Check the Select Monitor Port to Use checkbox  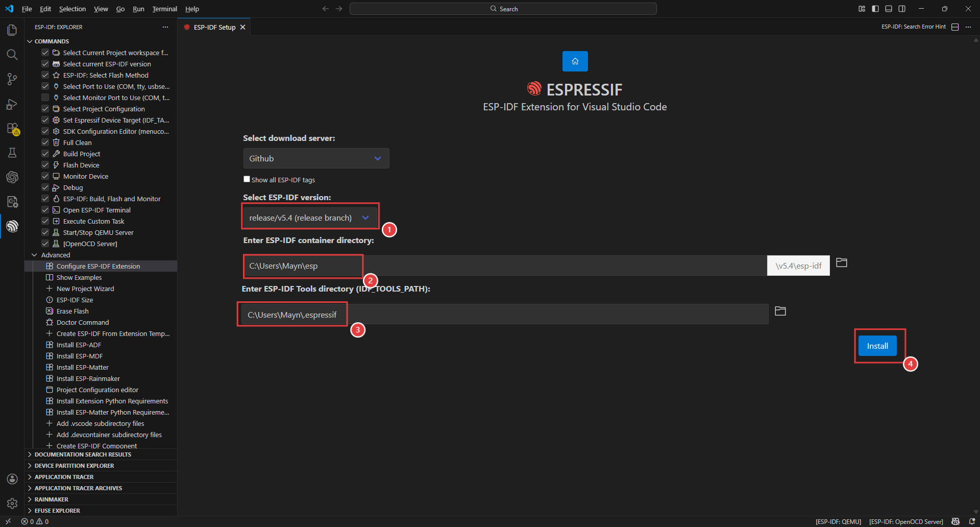tap(45, 98)
